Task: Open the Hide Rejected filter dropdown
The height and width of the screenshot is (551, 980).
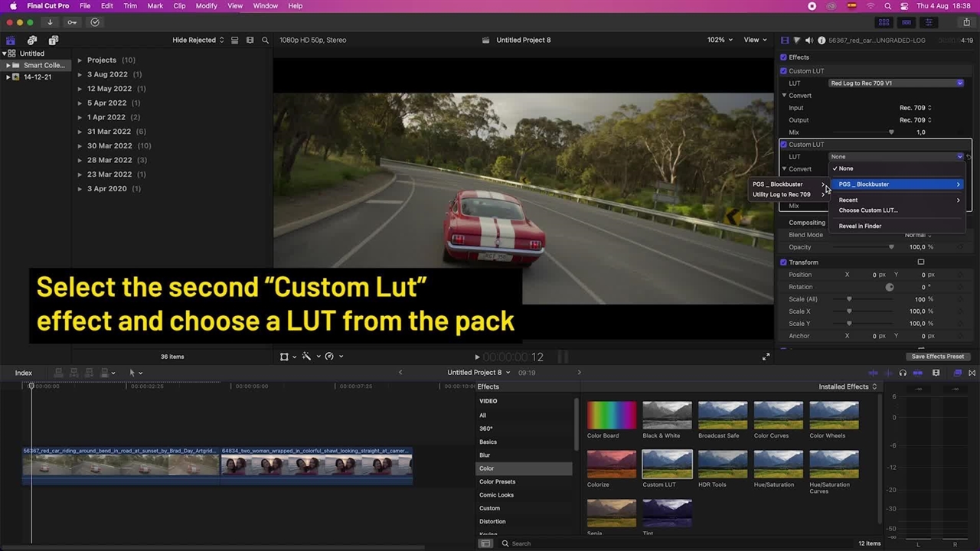Action: 198,40
